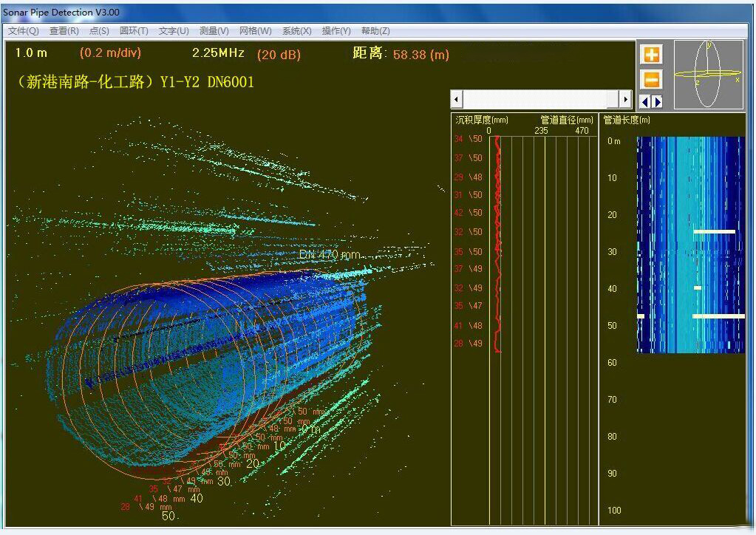The width and height of the screenshot is (756, 535).
Task: Click the blue pipe length color map
Action: pos(690,244)
